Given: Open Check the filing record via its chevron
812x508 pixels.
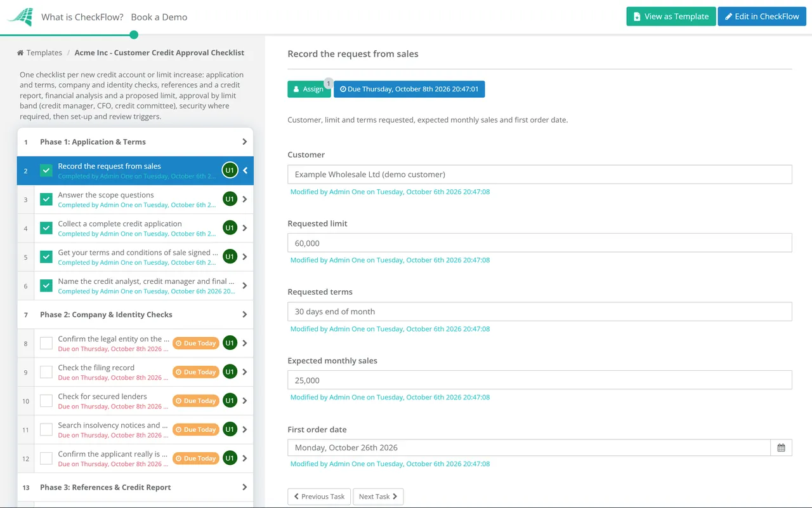Looking at the screenshot, I should click(x=245, y=372).
